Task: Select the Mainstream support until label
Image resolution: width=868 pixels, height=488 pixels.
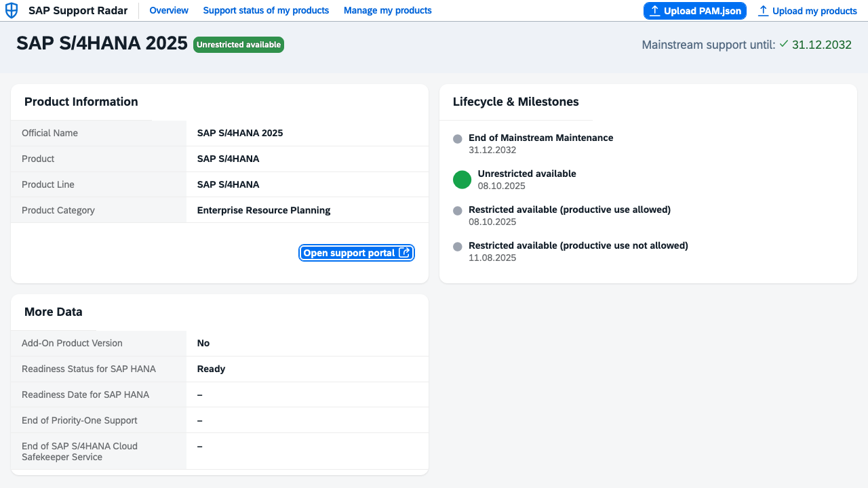Action: click(x=709, y=45)
